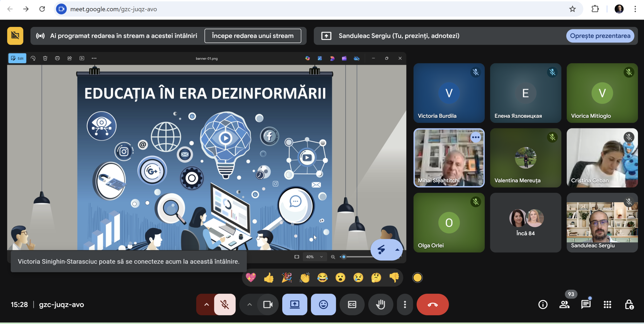
Task: Toggle the camera on
Action: click(x=268, y=304)
